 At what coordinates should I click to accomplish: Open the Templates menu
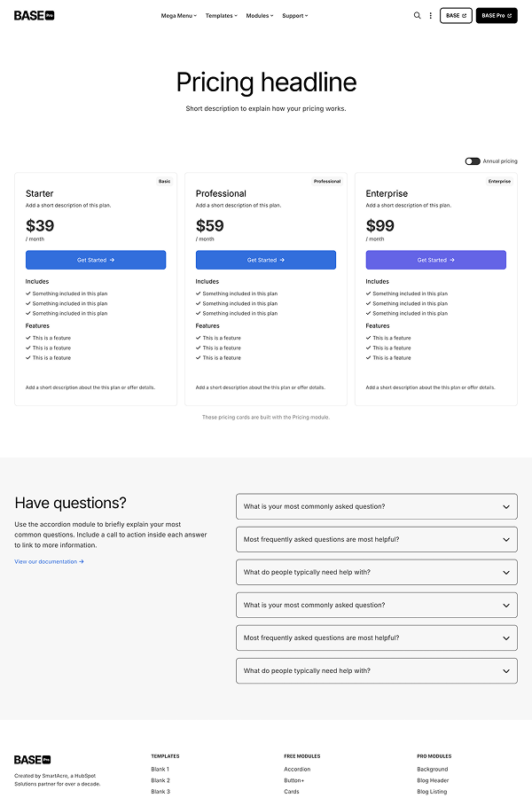[220, 15]
